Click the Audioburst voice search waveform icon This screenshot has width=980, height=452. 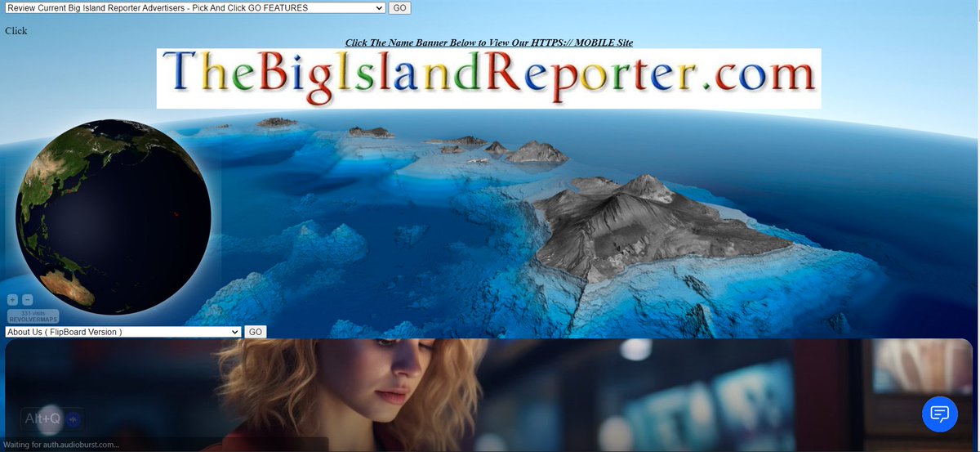point(74,419)
